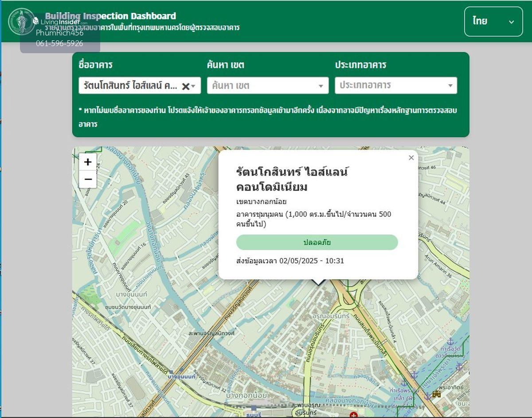Click the green ปลอดภัย status badge
The height and width of the screenshot is (418, 532).
(317, 242)
